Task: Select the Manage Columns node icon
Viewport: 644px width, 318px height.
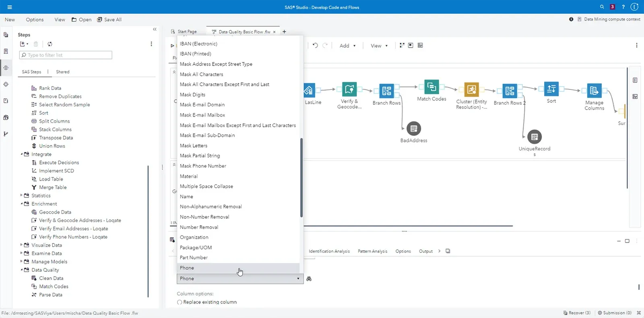Action: pos(594,91)
